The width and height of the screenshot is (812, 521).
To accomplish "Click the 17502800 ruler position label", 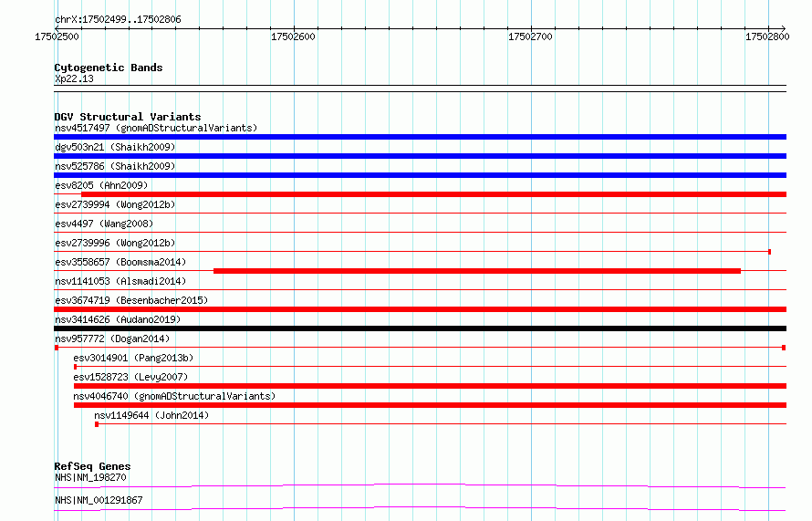I will [x=767, y=36].
